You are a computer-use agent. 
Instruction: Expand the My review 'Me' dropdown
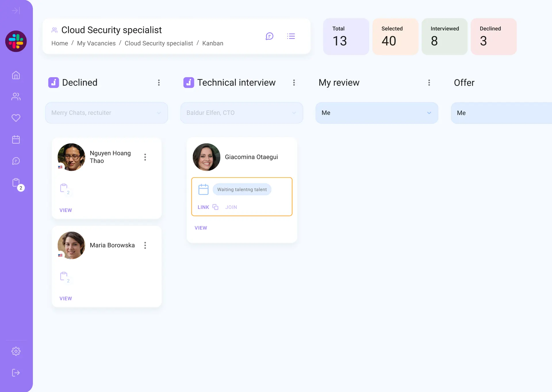(x=377, y=113)
